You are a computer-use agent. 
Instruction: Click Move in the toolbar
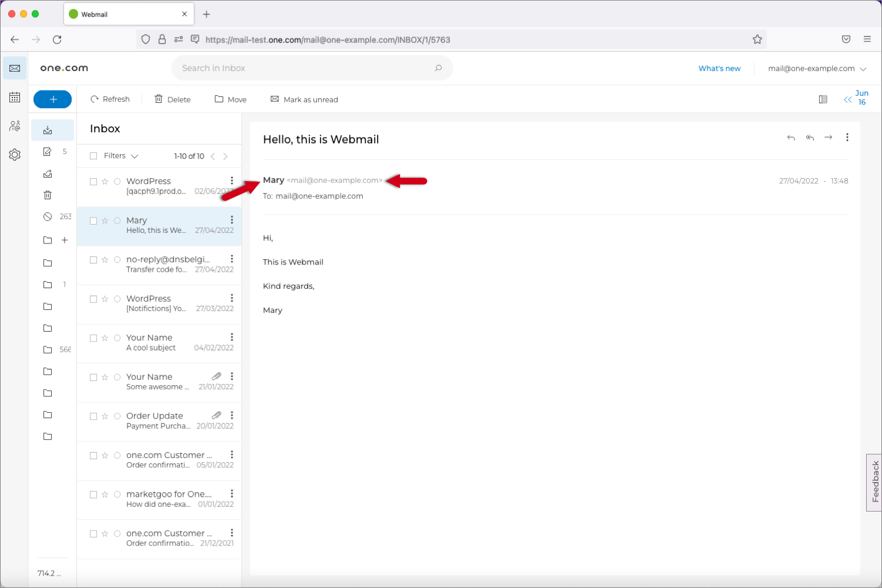(230, 99)
